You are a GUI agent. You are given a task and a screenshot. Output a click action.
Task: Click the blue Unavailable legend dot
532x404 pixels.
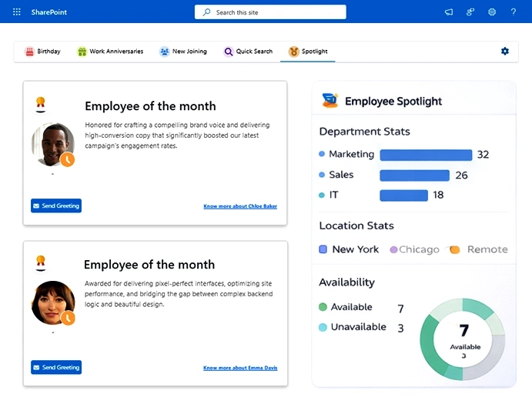323,327
